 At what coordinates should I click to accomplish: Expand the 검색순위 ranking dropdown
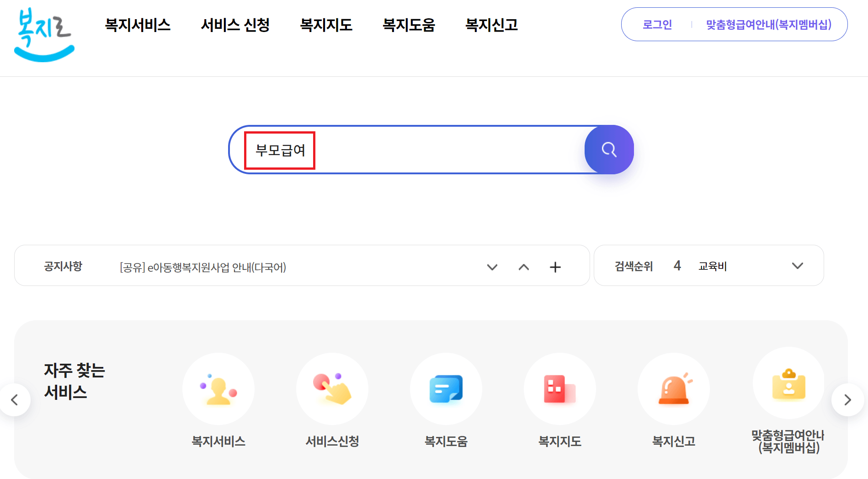pos(797,266)
